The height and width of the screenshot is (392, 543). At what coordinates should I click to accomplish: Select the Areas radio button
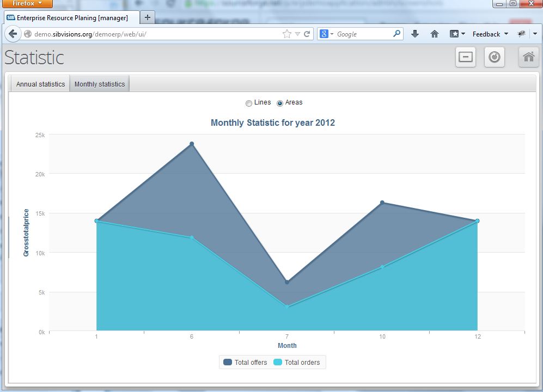pos(279,103)
